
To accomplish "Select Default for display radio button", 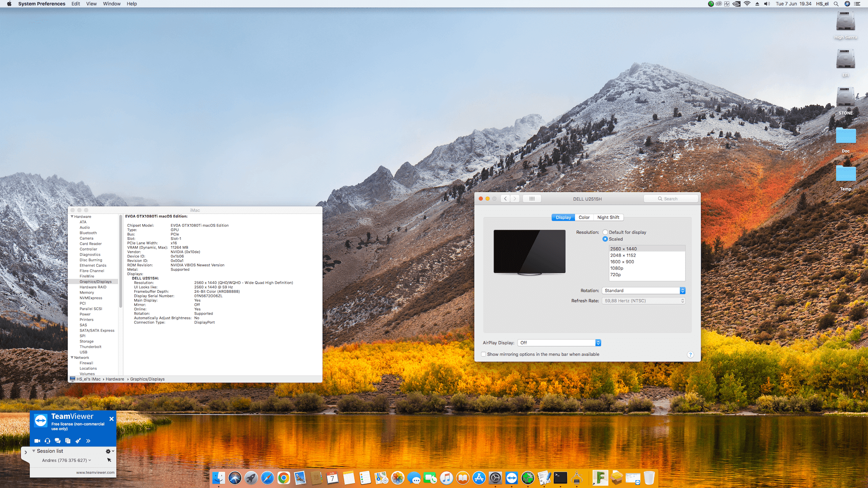I will pyautogui.click(x=605, y=232).
